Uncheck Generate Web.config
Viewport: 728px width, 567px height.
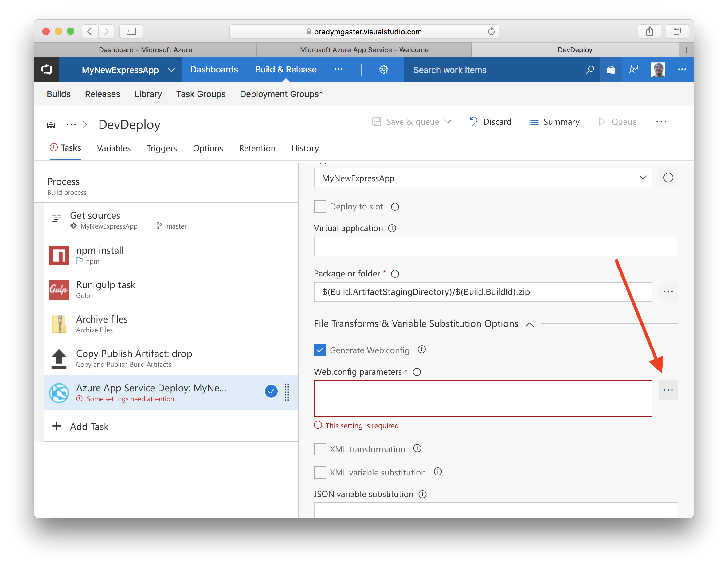320,350
